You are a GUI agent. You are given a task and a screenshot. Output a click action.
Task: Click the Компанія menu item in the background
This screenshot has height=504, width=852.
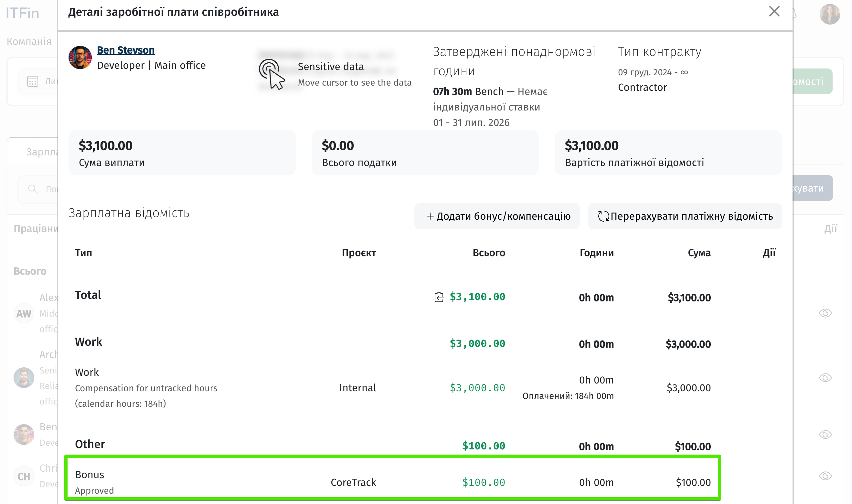pos(29,41)
